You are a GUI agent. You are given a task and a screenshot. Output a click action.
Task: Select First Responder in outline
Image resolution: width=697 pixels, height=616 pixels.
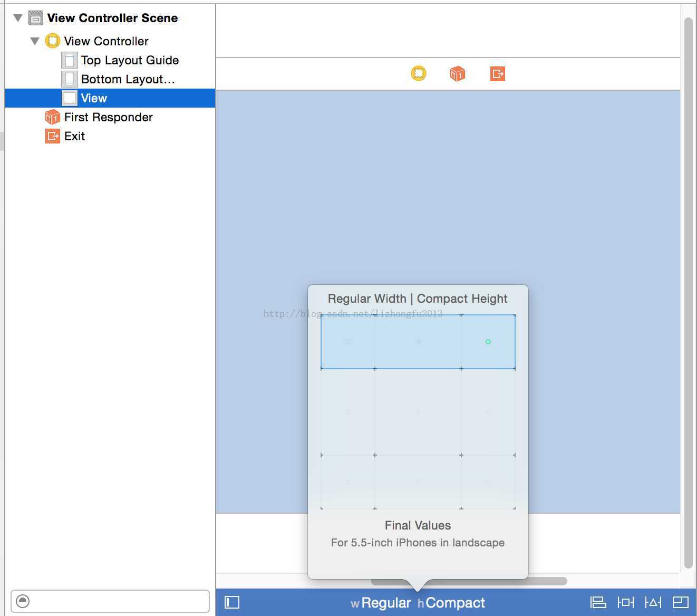[x=108, y=117]
